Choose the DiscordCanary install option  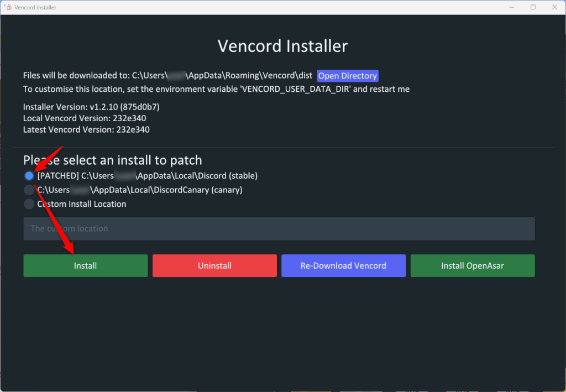tap(28, 190)
